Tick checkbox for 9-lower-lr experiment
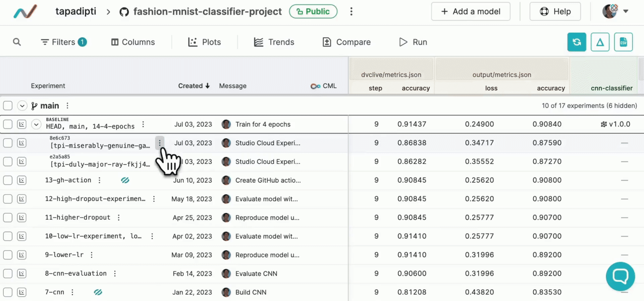 pyautogui.click(x=8, y=255)
